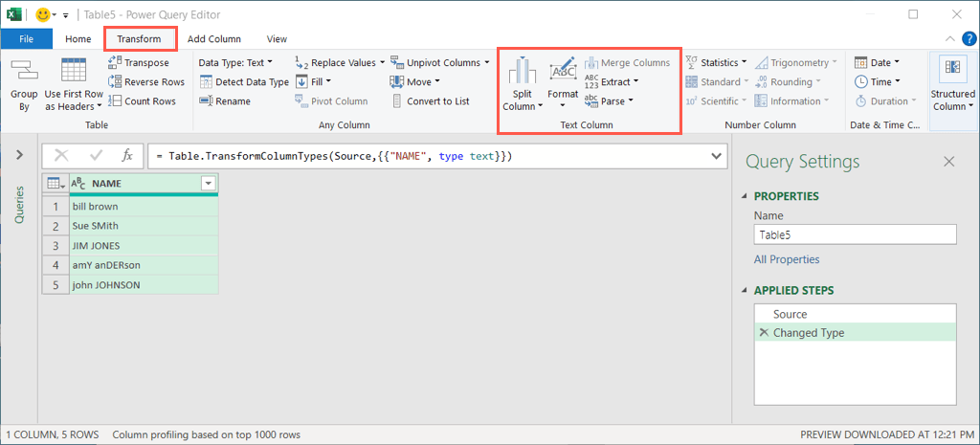Expand the Queries pane
This screenshot has height=445, width=980.
[x=19, y=154]
